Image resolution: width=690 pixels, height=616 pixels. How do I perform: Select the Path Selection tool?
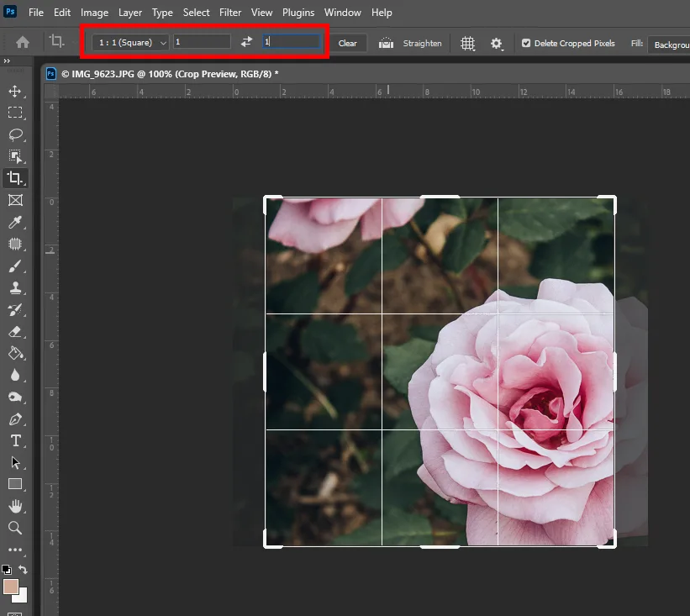pyautogui.click(x=15, y=462)
